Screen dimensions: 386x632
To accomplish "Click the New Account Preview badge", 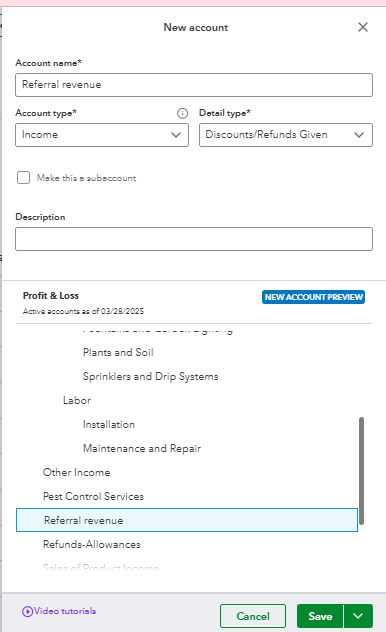I will (313, 297).
